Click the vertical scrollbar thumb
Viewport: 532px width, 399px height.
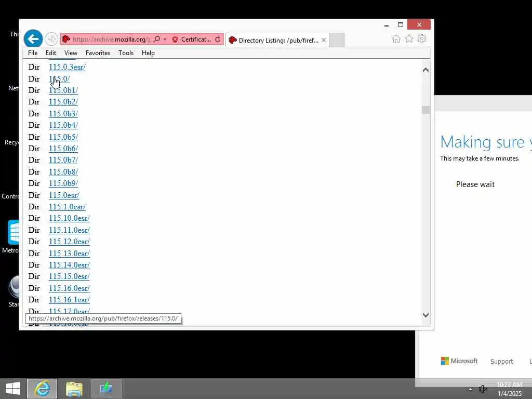[426, 110]
